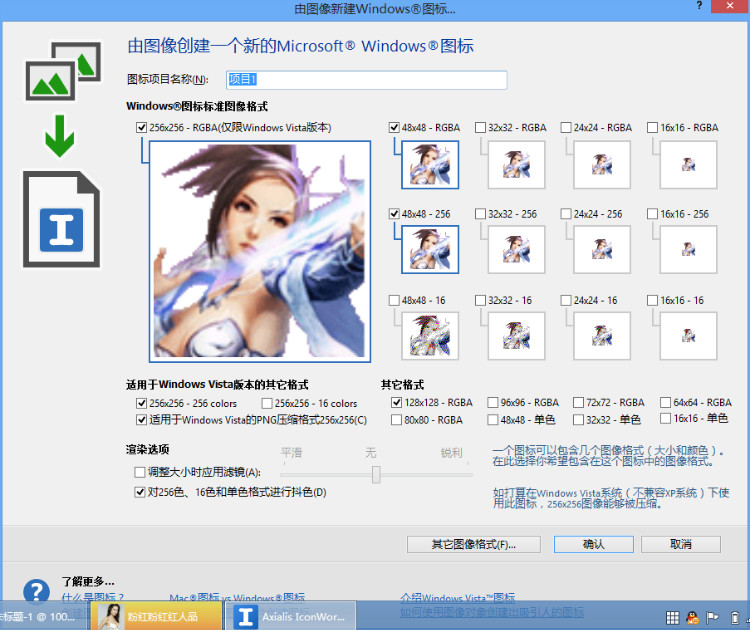
Task: Select the 16x16 16-color preview thumbnail
Action: pos(688,336)
